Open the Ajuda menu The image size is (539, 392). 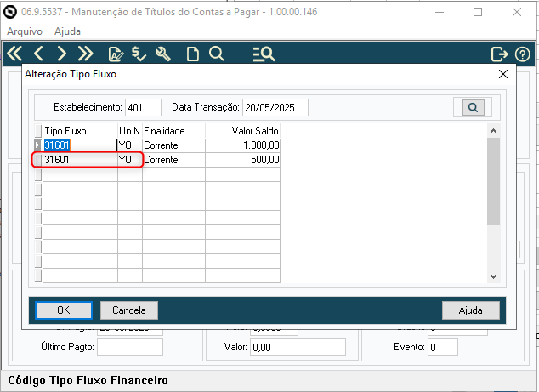pos(68,31)
